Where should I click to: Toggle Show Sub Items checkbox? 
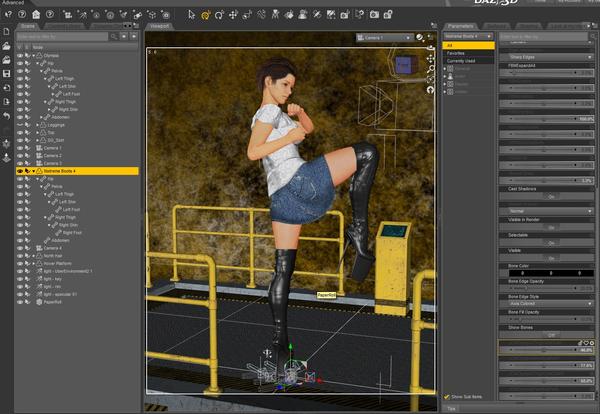click(446, 397)
